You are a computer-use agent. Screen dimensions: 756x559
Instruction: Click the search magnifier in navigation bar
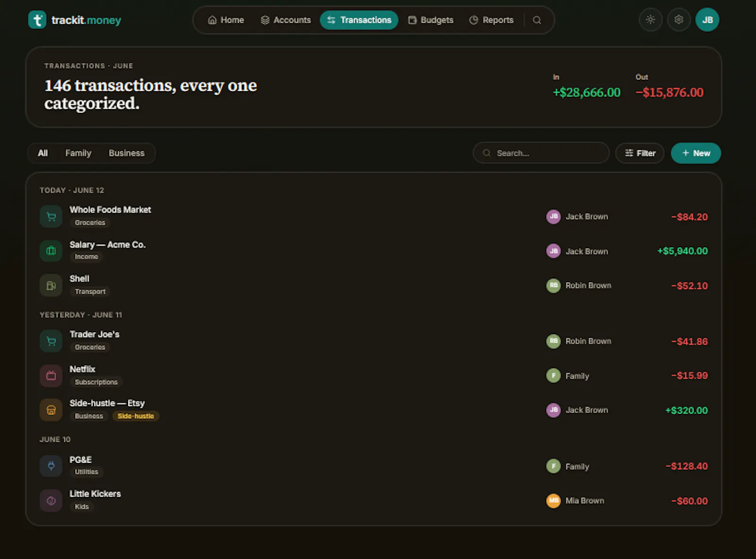[x=537, y=20]
